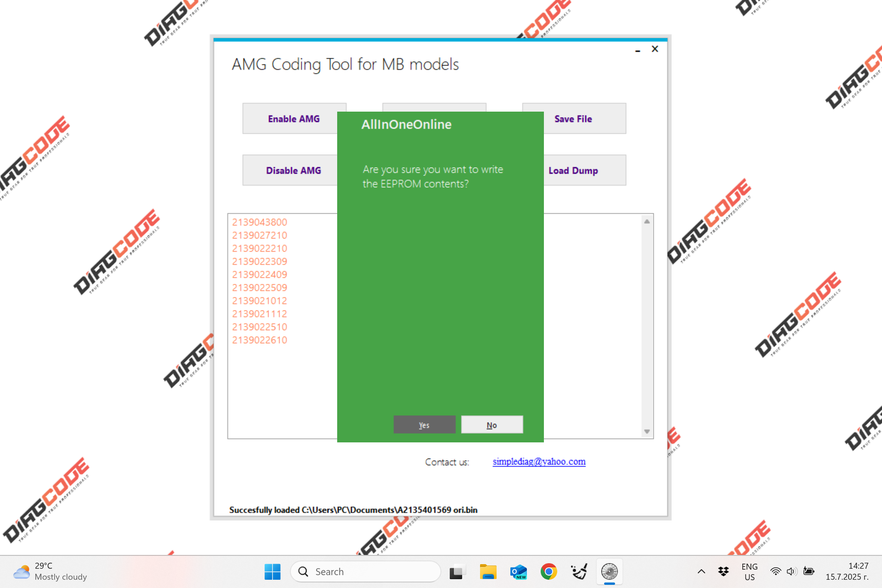
Task: Open the weather widget showing 29°C
Action: [51, 571]
